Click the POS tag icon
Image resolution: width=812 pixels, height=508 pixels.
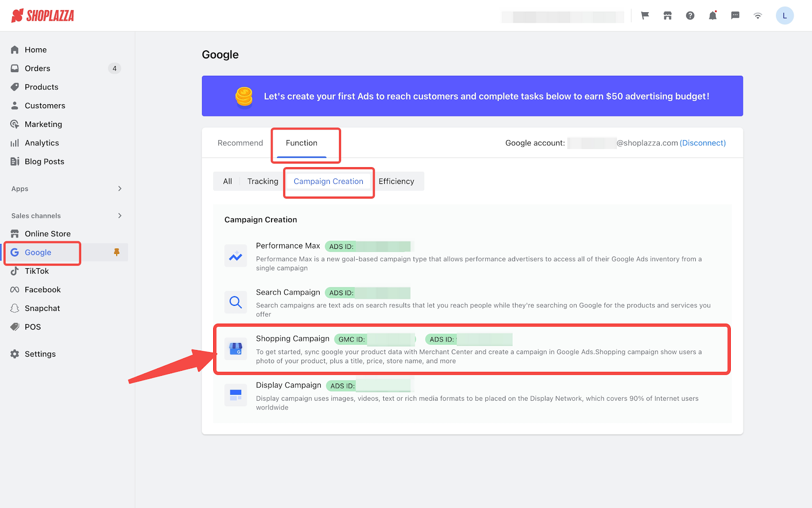point(15,327)
